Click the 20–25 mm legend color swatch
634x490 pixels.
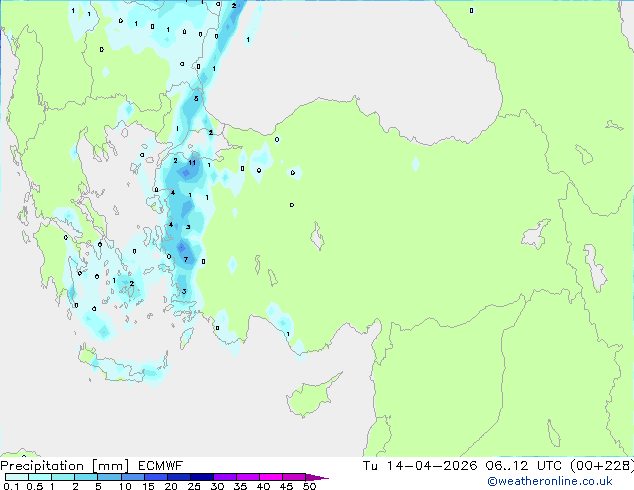(178, 477)
